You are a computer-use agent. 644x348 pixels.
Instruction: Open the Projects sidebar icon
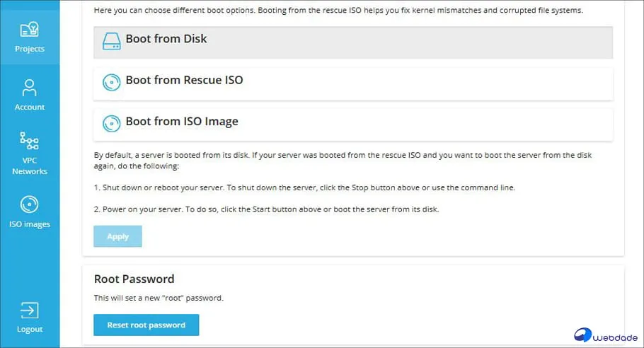point(30,30)
